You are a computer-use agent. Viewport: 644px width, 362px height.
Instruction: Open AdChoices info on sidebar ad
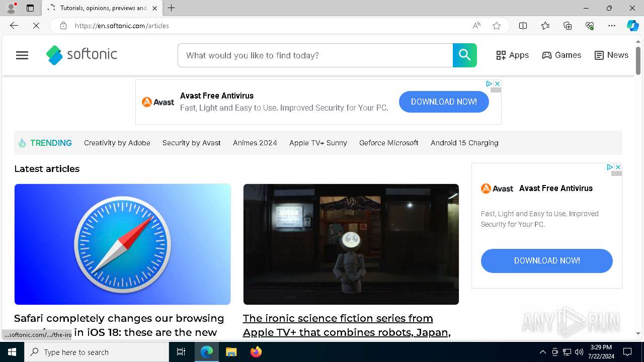point(610,167)
